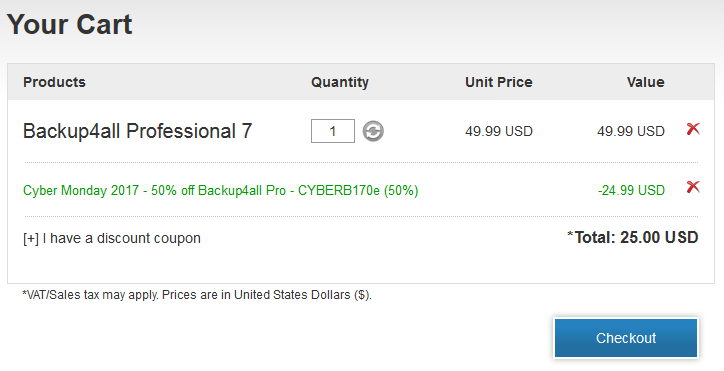
Task: Click the Backup4all Professional 7 product name
Action: click(x=138, y=131)
